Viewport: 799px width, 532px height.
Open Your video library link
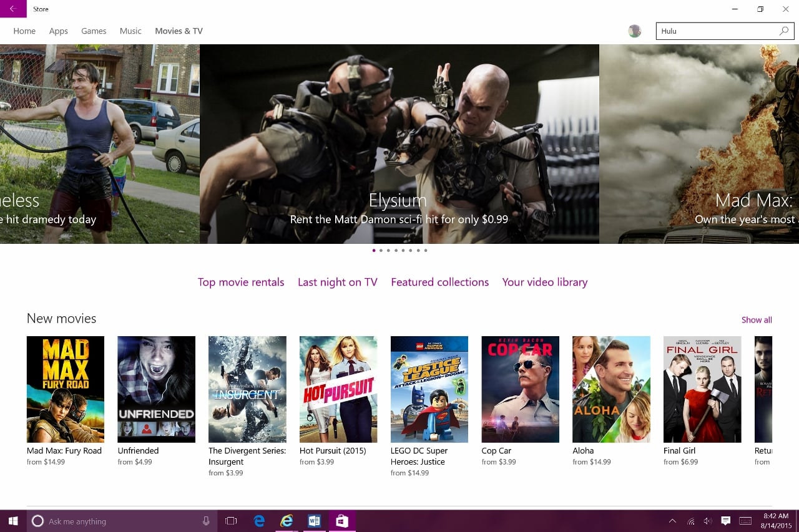(544, 283)
